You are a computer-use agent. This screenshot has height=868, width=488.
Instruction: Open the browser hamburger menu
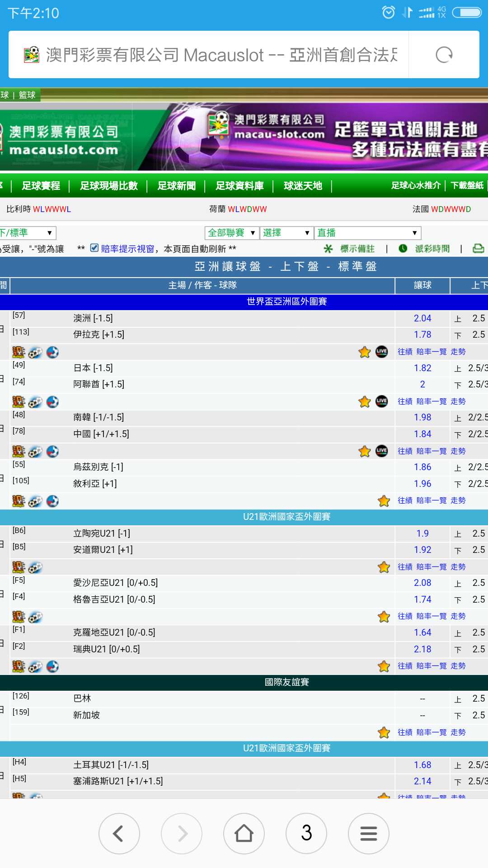368,833
